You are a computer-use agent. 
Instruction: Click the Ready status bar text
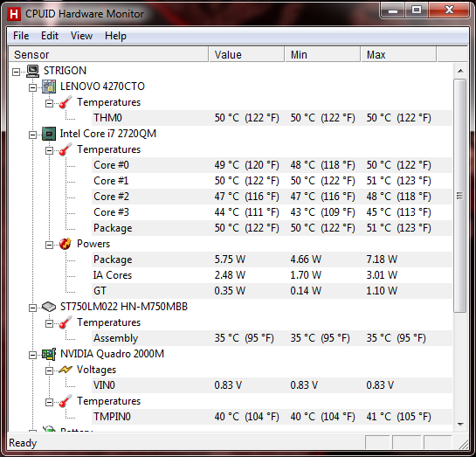click(23, 443)
